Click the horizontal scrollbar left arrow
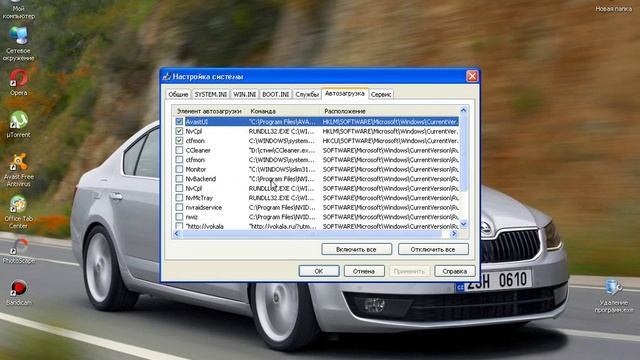Screen dimensions: 640x360 tap(176, 233)
